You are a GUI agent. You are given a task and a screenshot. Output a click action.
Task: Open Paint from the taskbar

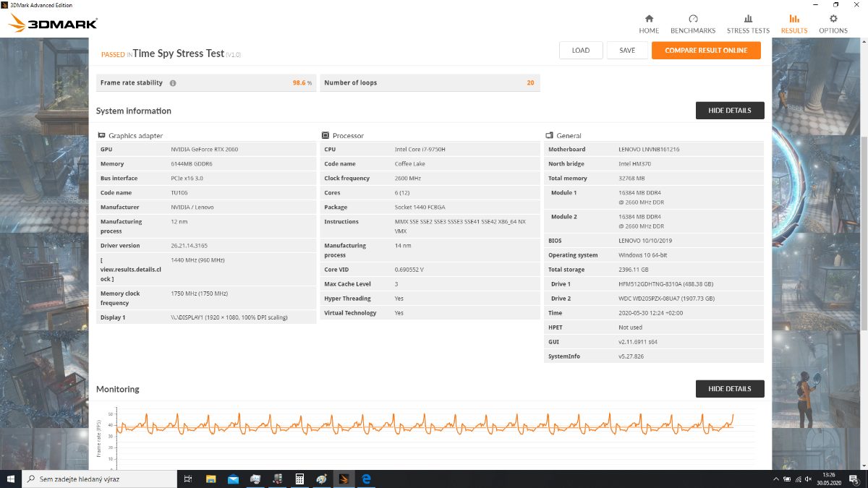(321, 479)
